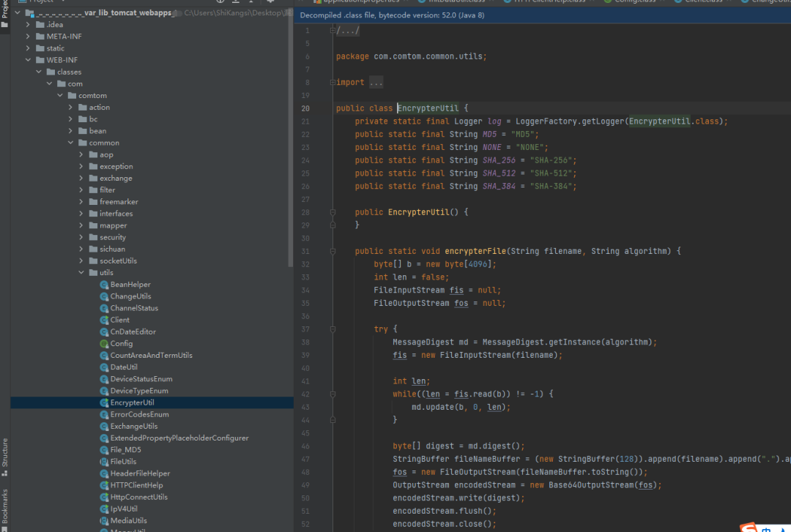Viewport: 791px width, 532px height.
Task: Expand the static folder node
Action: point(28,48)
